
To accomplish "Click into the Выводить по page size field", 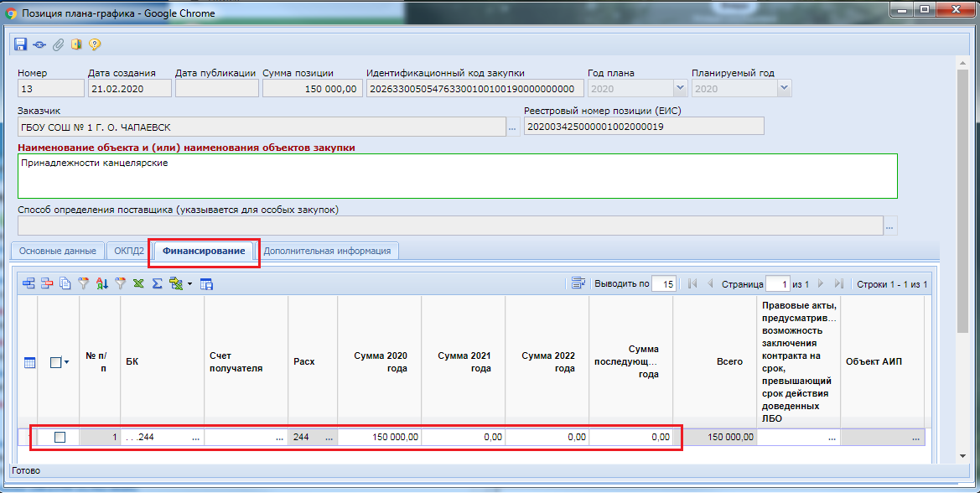I will [x=664, y=283].
